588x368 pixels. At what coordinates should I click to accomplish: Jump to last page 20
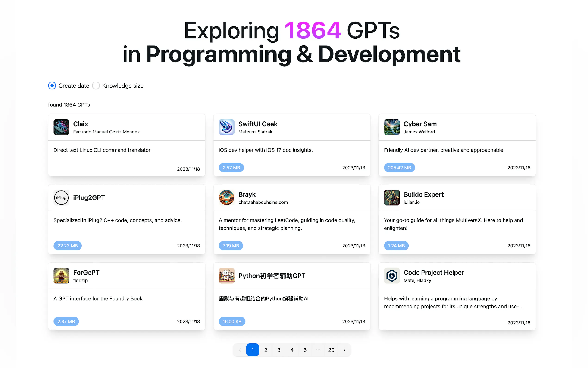pos(331,350)
